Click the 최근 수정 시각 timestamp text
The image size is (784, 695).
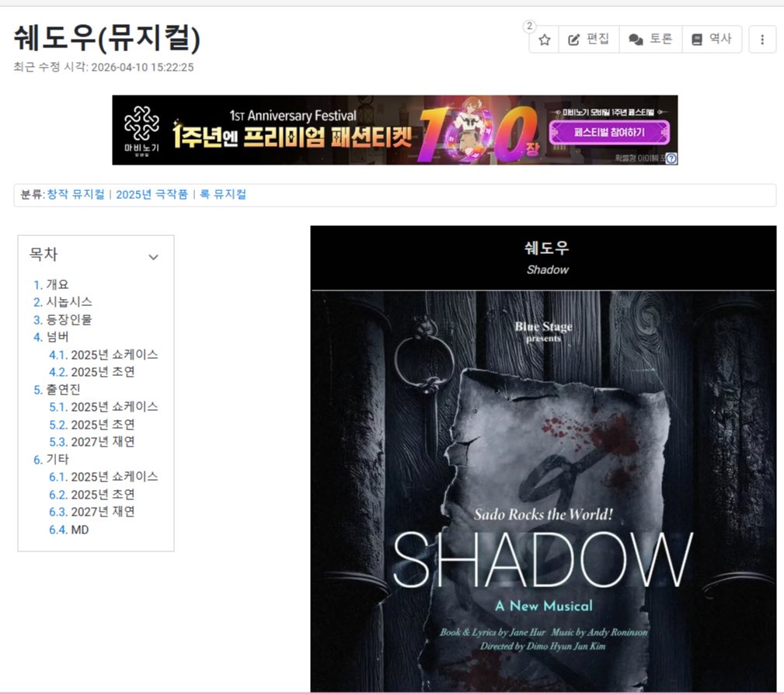tap(103, 67)
